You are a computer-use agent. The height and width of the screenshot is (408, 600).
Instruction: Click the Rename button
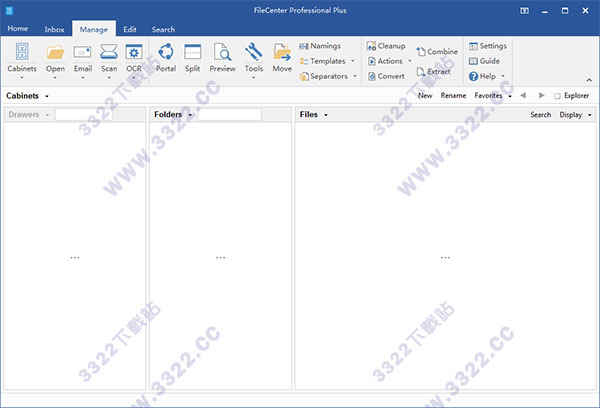coord(453,96)
